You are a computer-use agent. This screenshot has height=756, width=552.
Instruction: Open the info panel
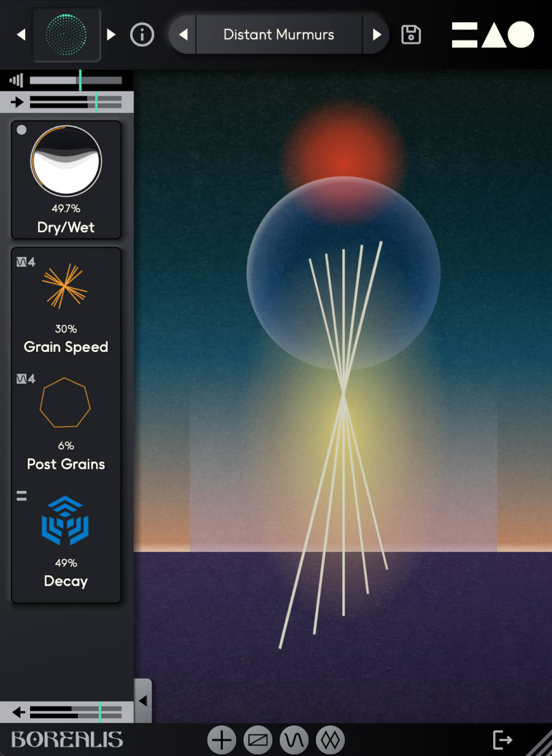coord(142,34)
